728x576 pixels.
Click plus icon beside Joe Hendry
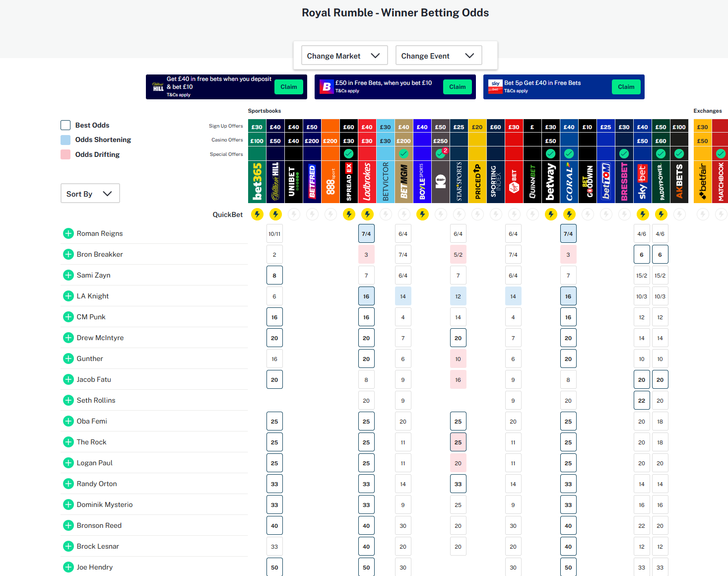click(68, 567)
